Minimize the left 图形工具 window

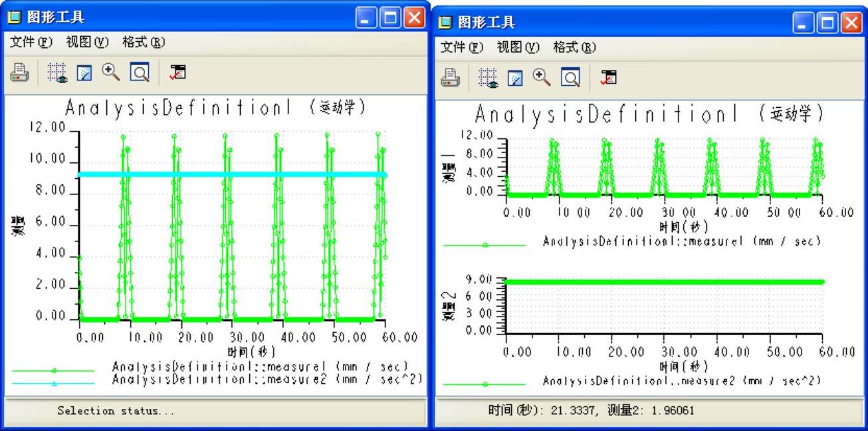pyautogui.click(x=366, y=18)
